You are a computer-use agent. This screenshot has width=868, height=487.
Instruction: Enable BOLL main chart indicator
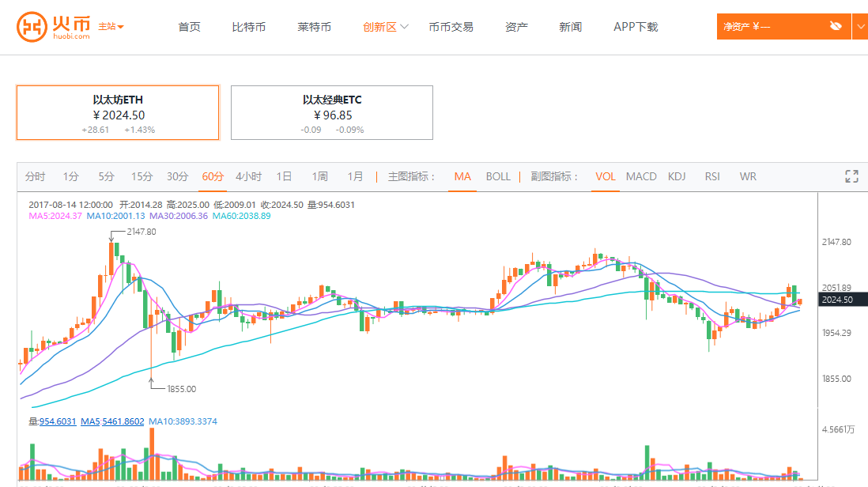point(498,176)
